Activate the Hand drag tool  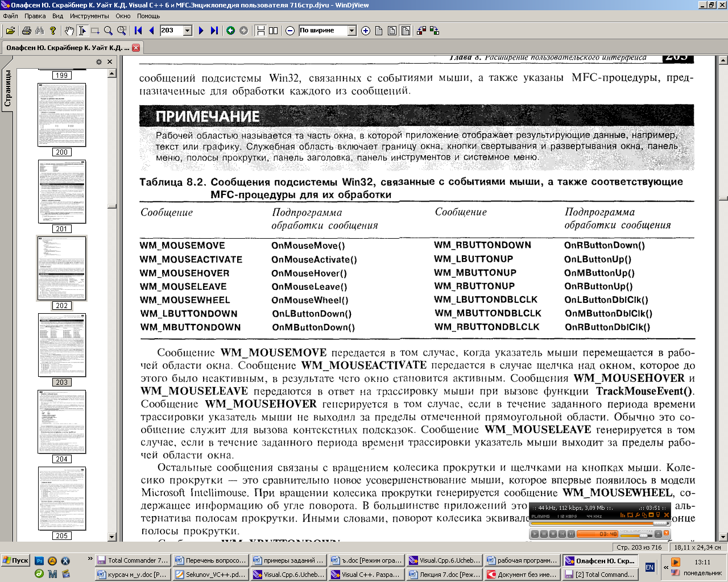click(69, 31)
